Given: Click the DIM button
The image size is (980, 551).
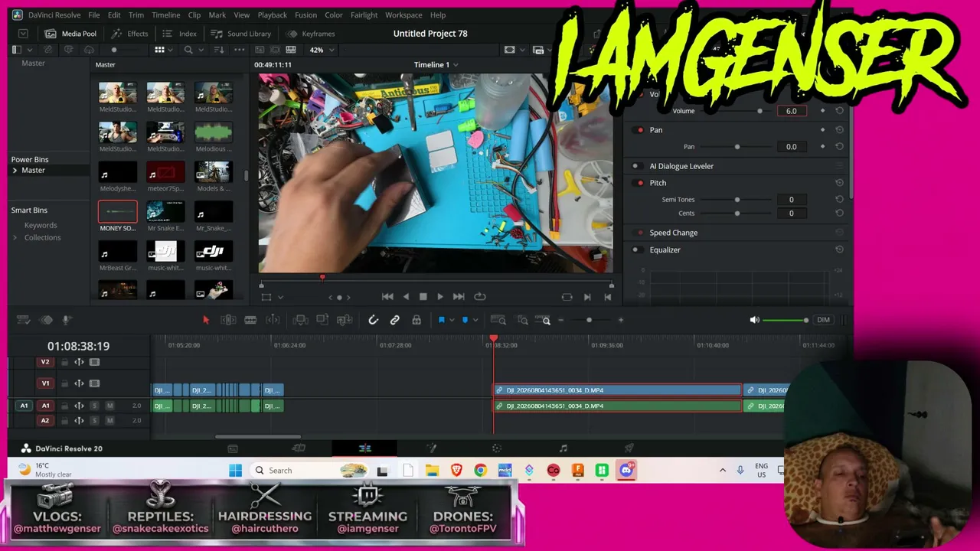Looking at the screenshot, I should 823,320.
